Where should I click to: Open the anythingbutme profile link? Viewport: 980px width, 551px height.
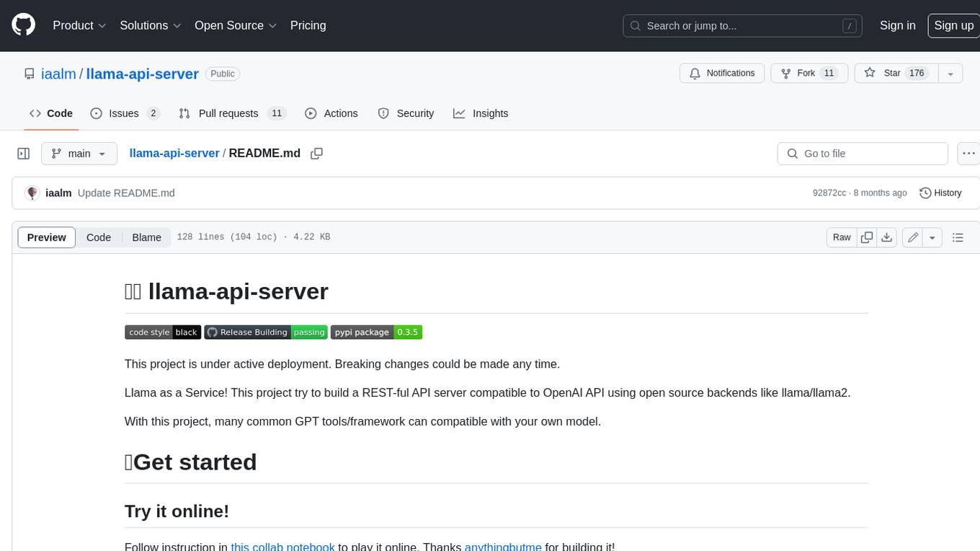[x=503, y=546]
